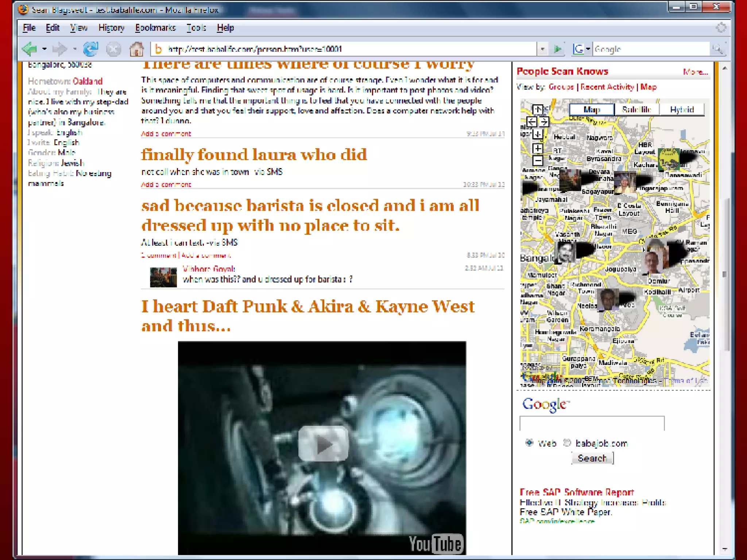The height and width of the screenshot is (560, 747).
Task: Click the Reload page icon
Action: pyautogui.click(x=90, y=49)
